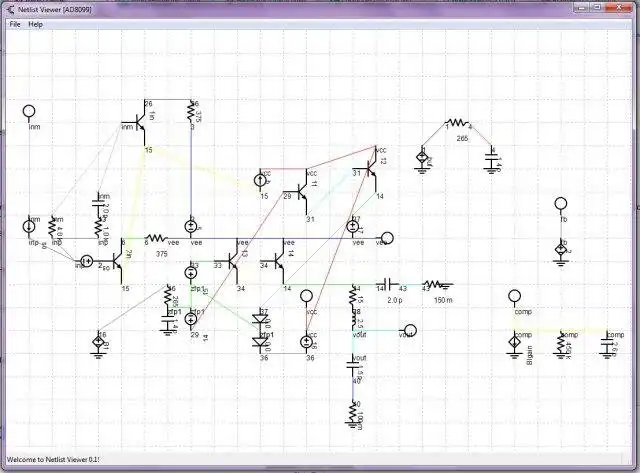The width and height of the screenshot is (640, 473).
Task: Select the 1.4p capacitor at top right
Action: click(x=492, y=160)
